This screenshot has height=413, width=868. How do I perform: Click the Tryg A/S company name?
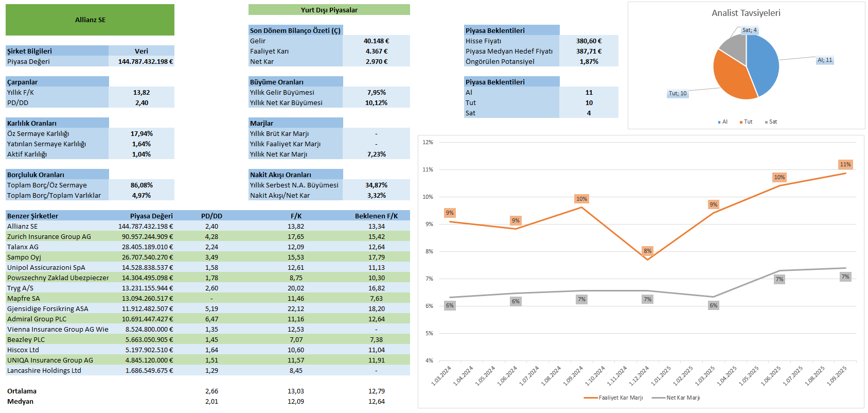click(20, 288)
